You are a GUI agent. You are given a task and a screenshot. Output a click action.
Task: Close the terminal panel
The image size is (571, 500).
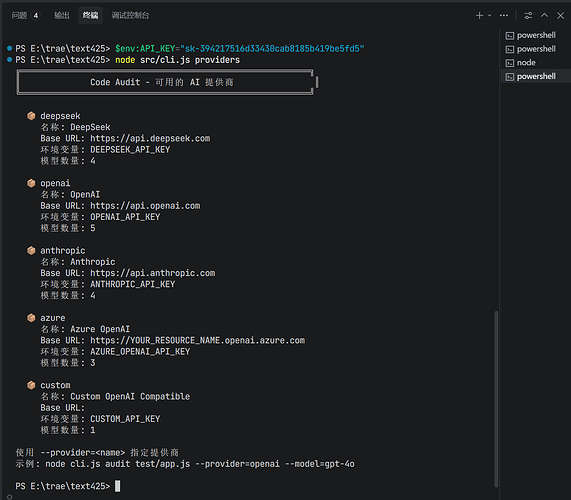tap(560, 16)
